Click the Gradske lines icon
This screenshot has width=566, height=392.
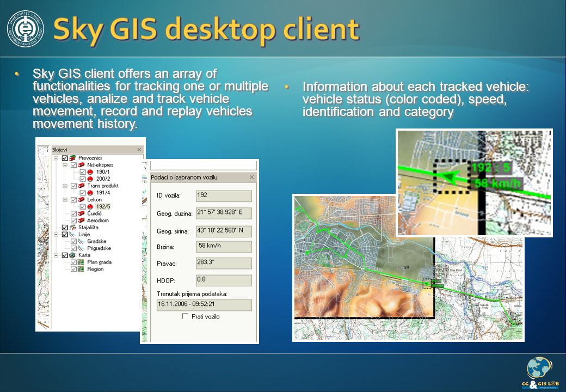tap(81, 242)
